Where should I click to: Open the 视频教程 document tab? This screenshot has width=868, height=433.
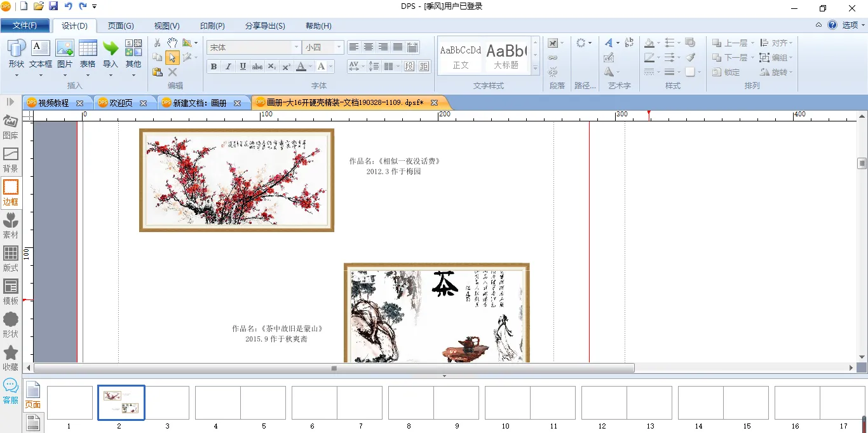coord(53,103)
